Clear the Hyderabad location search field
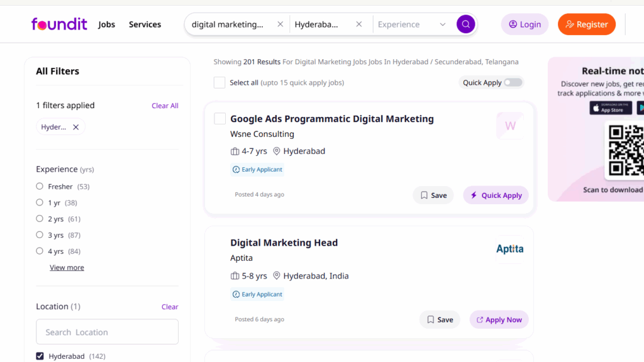This screenshot has height=362, width=644. (x=359, y=25)
